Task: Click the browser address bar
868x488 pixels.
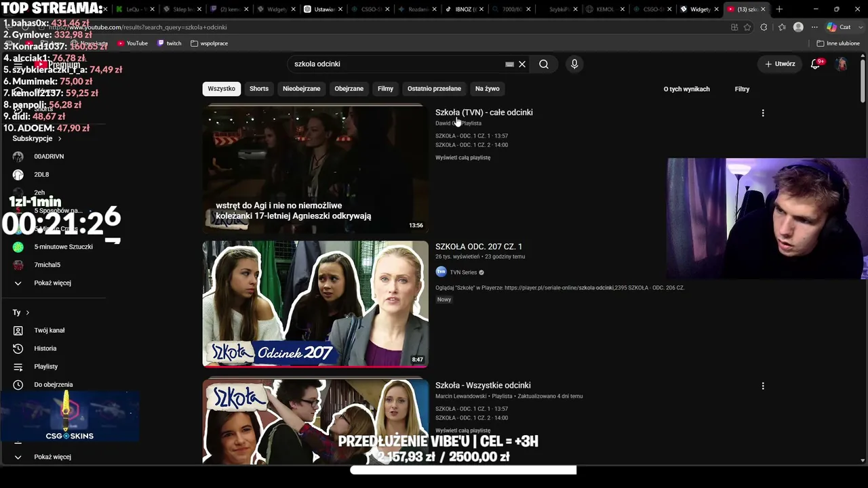Action: tap(380, 27)
